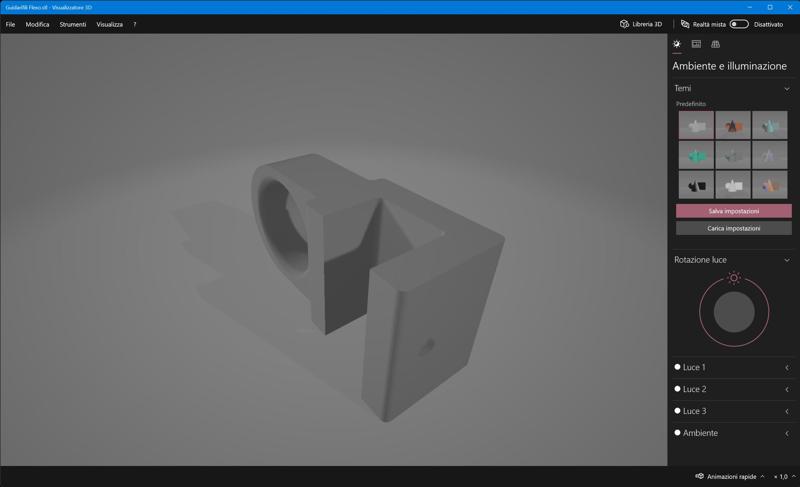Click the Ambiente e illuminazione heading
The image size is (800, 487).
[x=729, y=66]
